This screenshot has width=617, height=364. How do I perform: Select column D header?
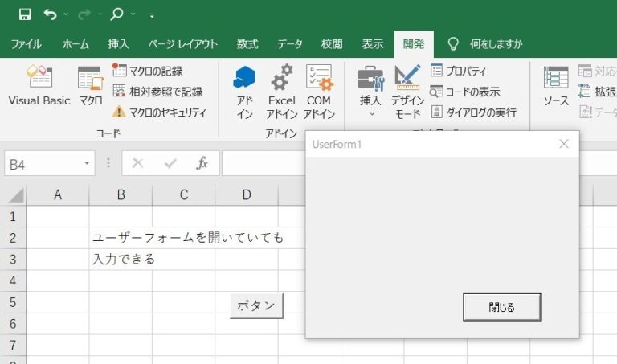[247, 194]
